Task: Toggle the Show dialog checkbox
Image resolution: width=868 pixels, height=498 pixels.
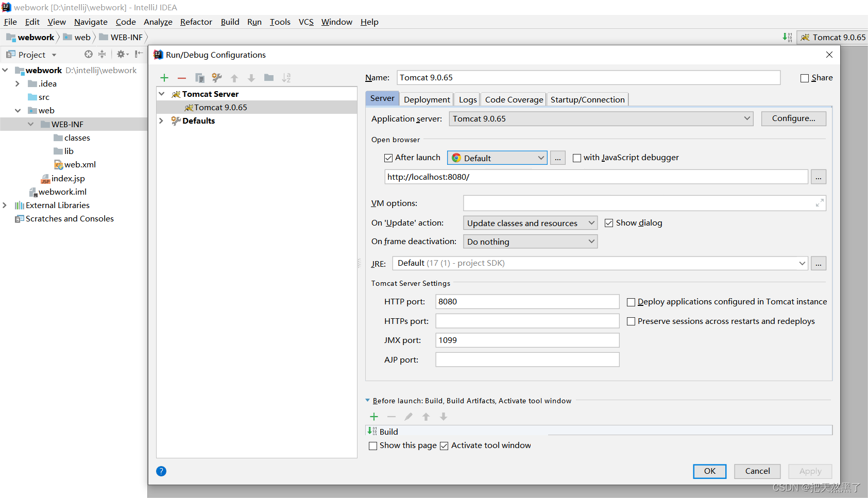Action: [x=609, y=223]
